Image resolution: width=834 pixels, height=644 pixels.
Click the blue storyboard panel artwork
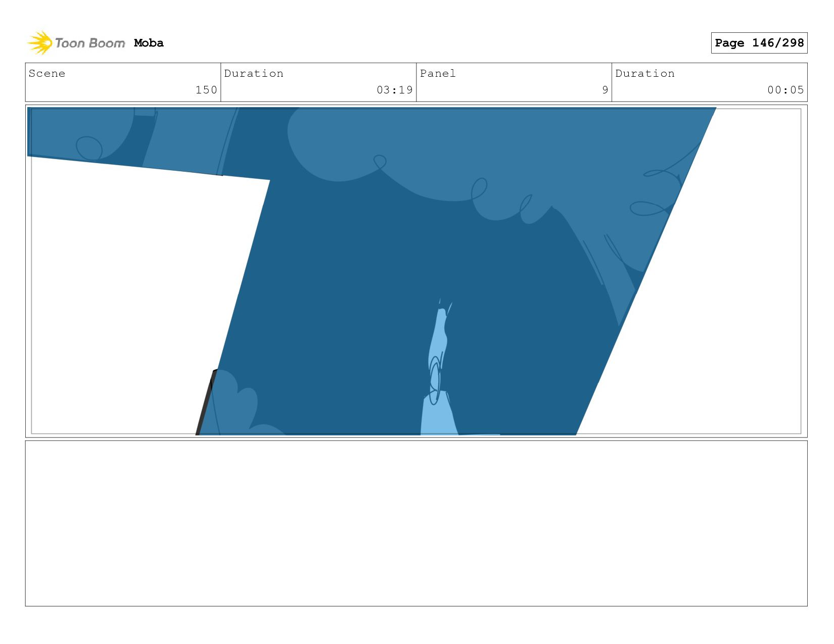(416, 271)
